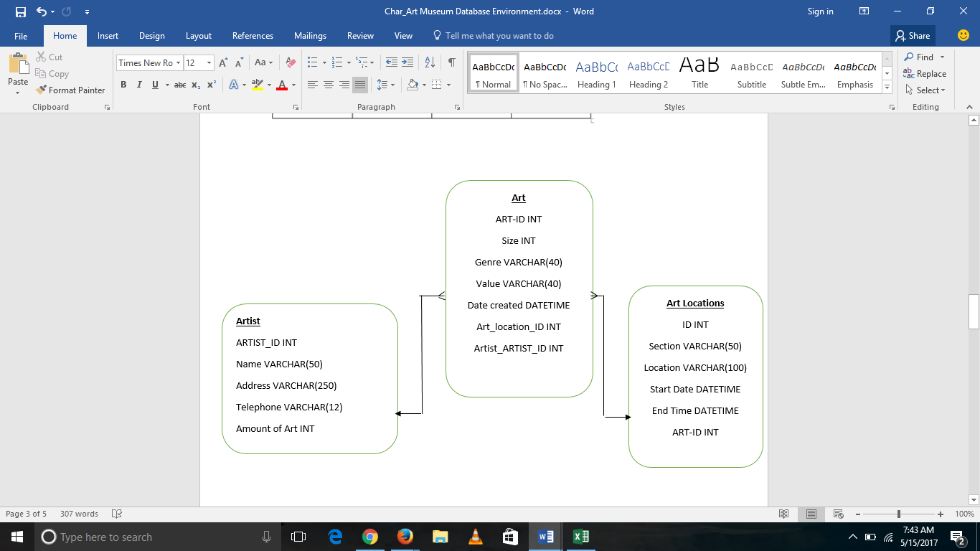Show paragraph marks with the ¶ toggle

[x=451, y=62]
